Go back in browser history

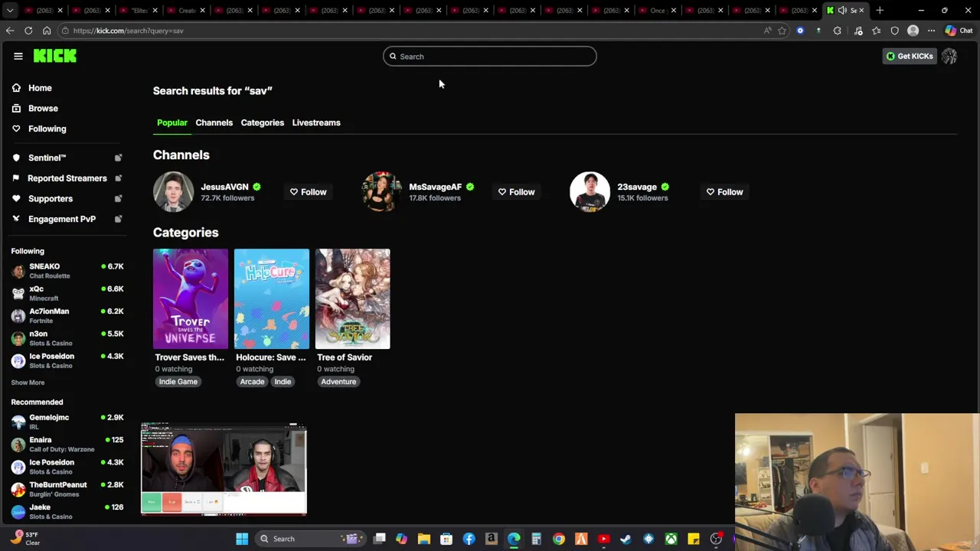tap(10, 31)
